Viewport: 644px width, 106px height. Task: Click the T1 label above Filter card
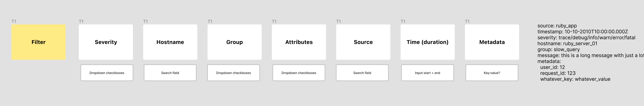(14, 22)
